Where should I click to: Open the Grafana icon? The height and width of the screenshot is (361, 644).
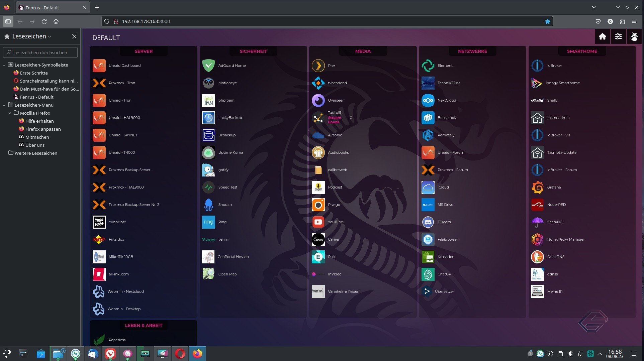[537, 187]
